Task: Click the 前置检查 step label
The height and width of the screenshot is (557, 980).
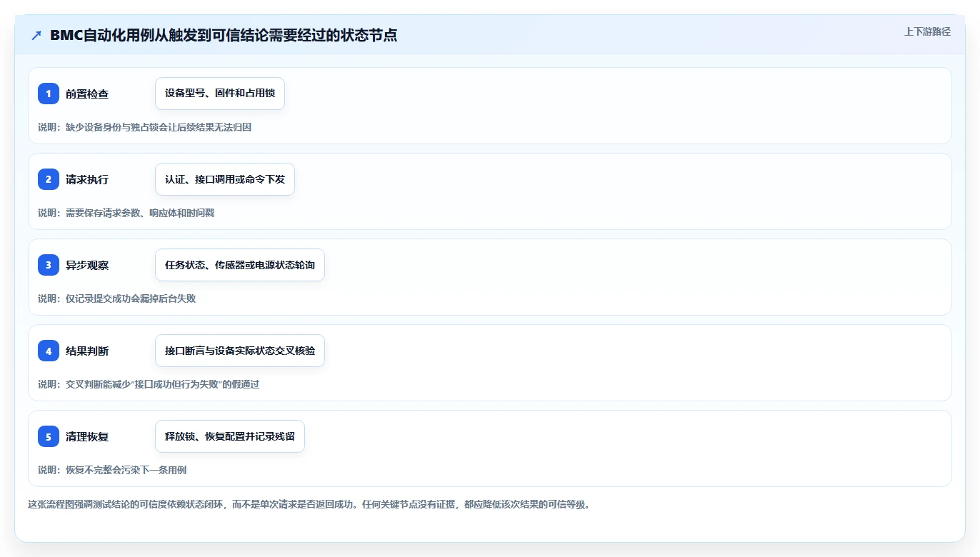Action: [x=87, y=94]
